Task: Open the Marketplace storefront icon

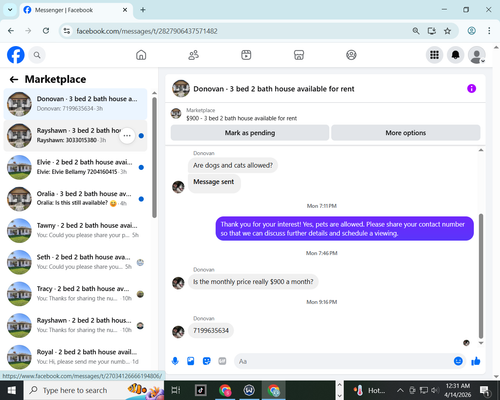Action: point(299,55)
